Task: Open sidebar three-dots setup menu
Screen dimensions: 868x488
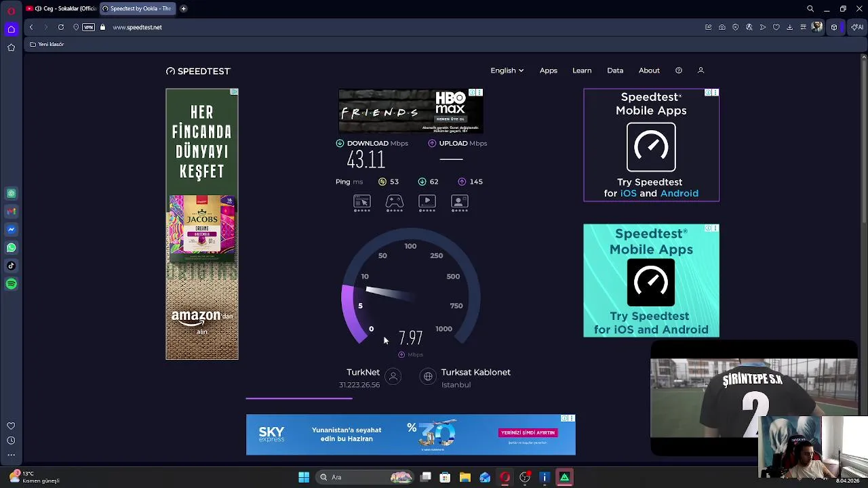Action: (11, 455)
